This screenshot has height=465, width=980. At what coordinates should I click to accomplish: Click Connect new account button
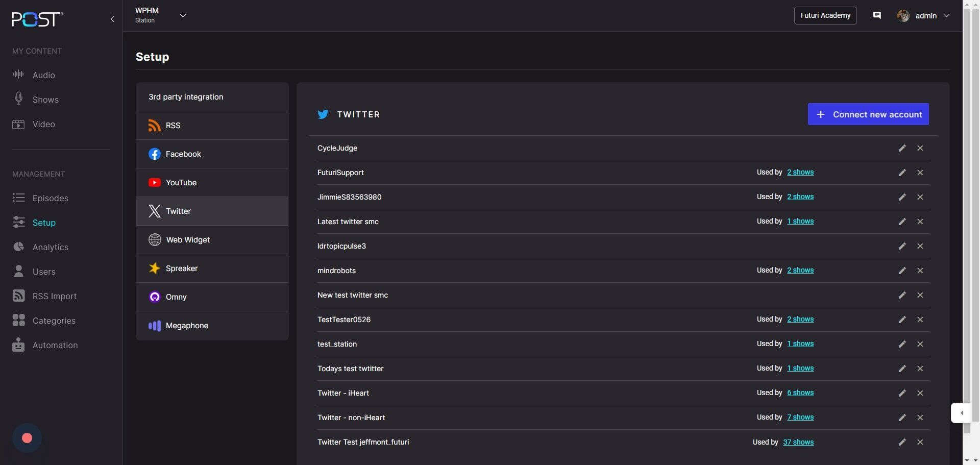[x=868, y=114]
